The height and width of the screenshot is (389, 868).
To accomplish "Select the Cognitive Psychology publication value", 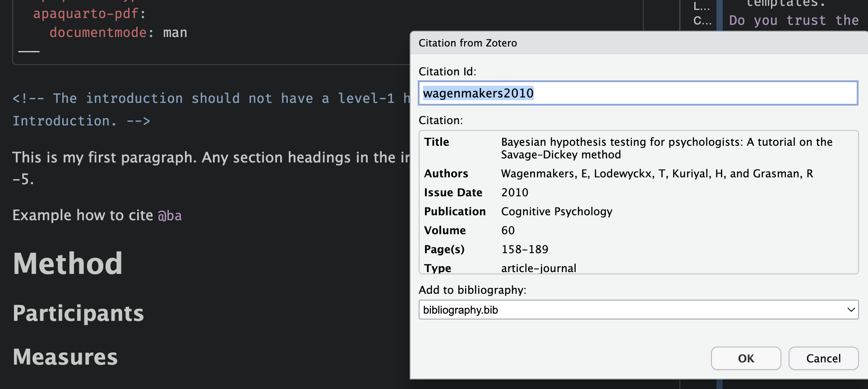I will pos(556,212).
